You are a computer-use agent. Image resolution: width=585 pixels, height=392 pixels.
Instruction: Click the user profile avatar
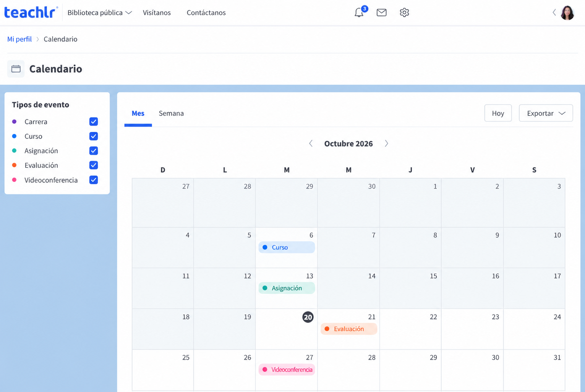[567, 13]
